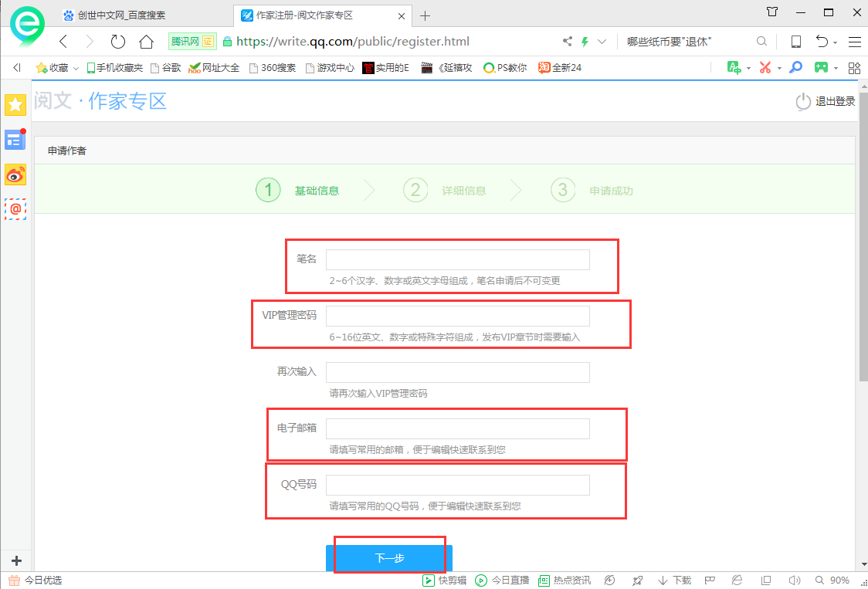
Task: Open the browser hamburger menu
Action: pos(854,41)
